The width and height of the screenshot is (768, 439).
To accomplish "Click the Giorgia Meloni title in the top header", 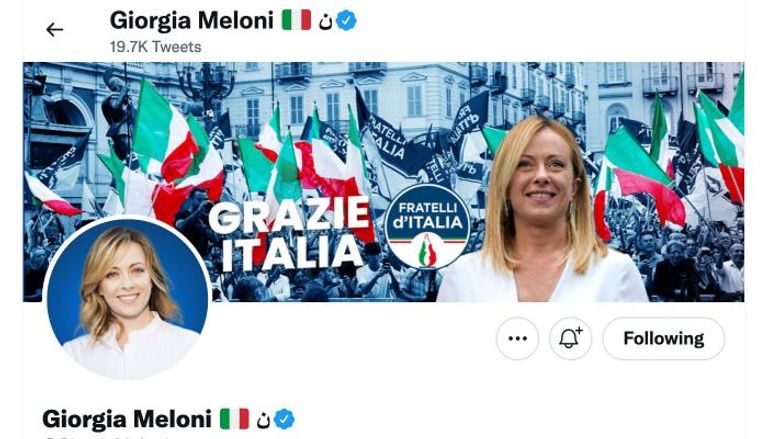I will point(192,21).
